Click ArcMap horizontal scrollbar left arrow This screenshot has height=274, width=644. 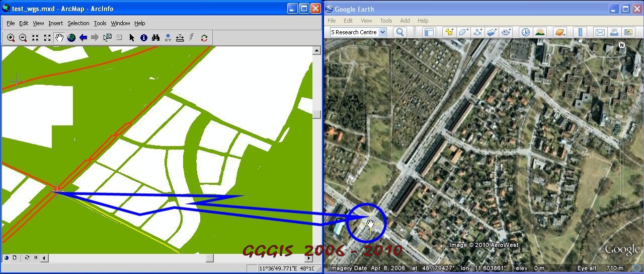coord(44,258)
